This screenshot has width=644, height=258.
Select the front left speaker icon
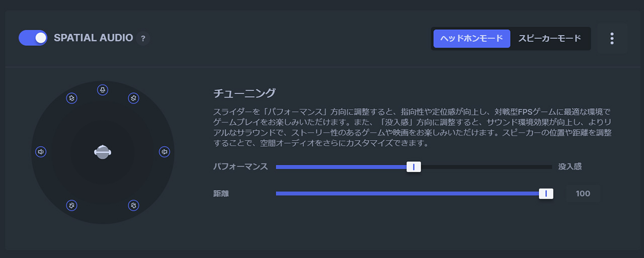72,98
